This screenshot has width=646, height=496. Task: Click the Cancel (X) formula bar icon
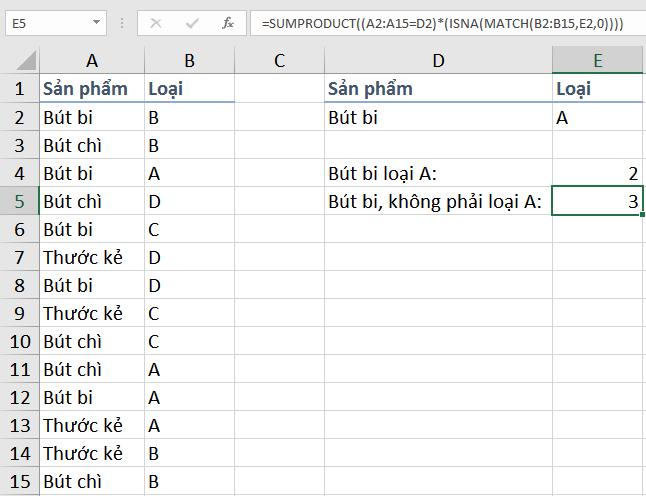click(x=160, y=23)
